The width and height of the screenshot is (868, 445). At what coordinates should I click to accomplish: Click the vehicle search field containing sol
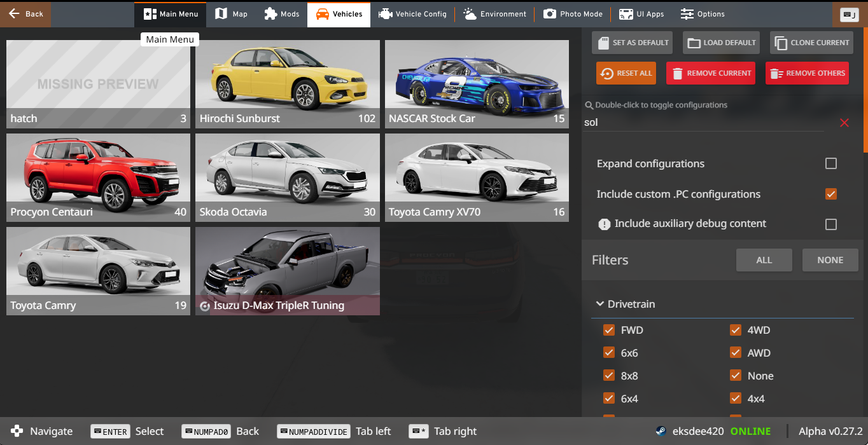(704, 123)
